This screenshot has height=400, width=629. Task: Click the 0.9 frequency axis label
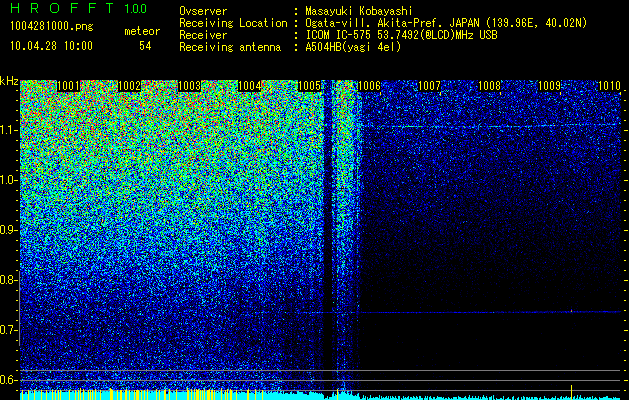(8, 230)
